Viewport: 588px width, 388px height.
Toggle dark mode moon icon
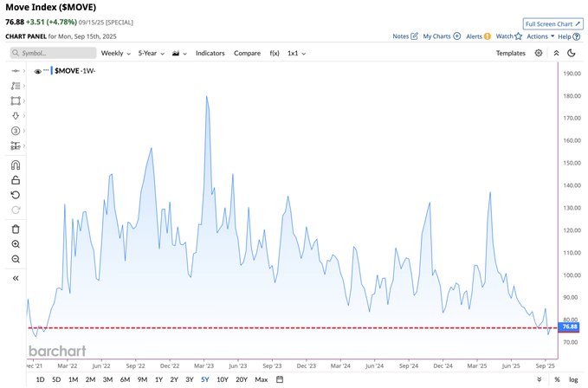[571, 53]
